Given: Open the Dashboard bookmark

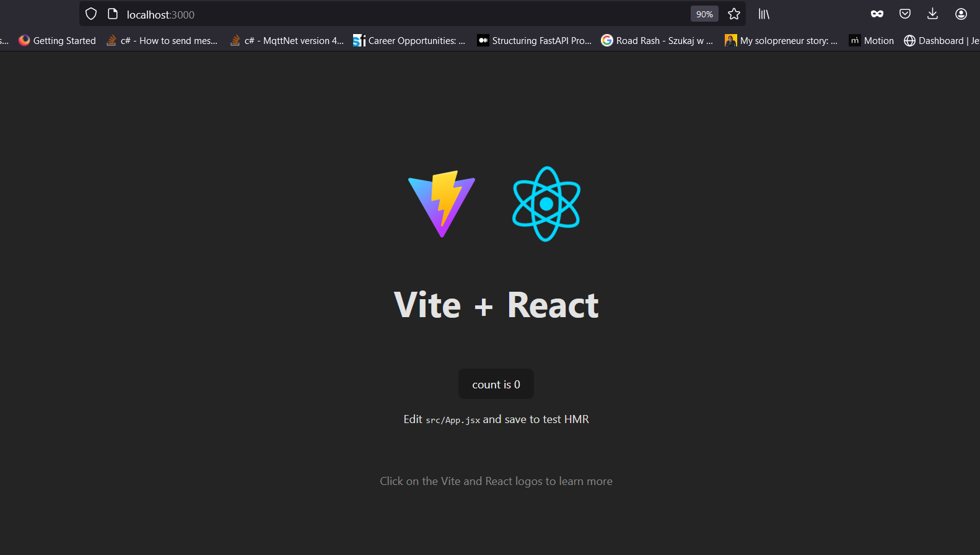Looking at the screenshot, I should click(x=942, y=40).
